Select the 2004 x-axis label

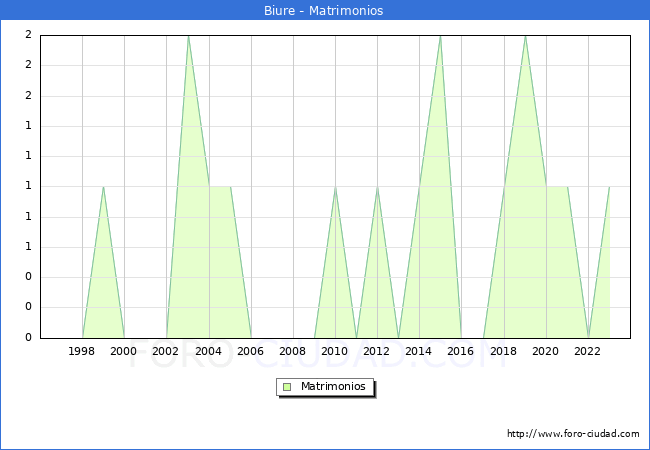[209, 351]
